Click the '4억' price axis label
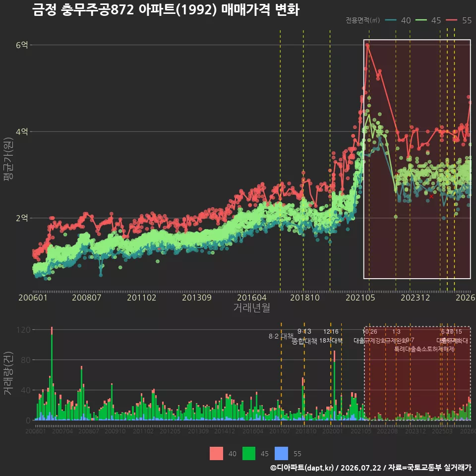Image resolution: width=476 pixels, height=476 pixels. click(22, 131)
